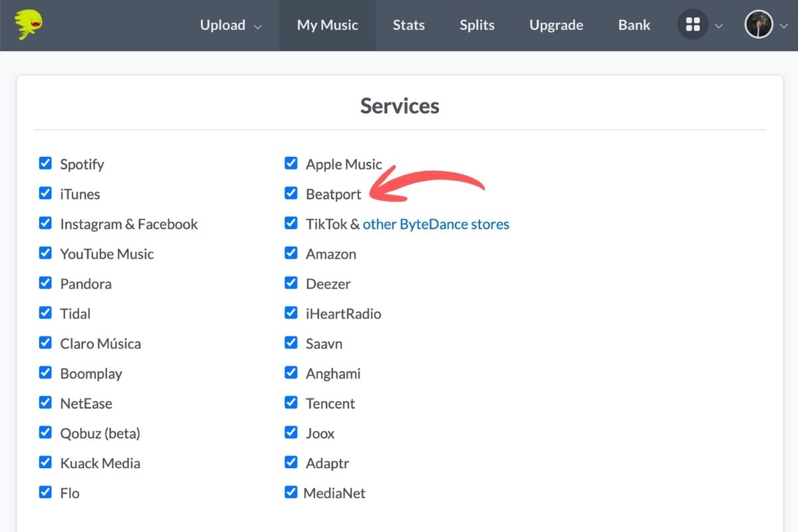The height and width of the screenshot is (532, 798).
Task: Uncheck the Deezer checkbox
Action: click(291, 283)
